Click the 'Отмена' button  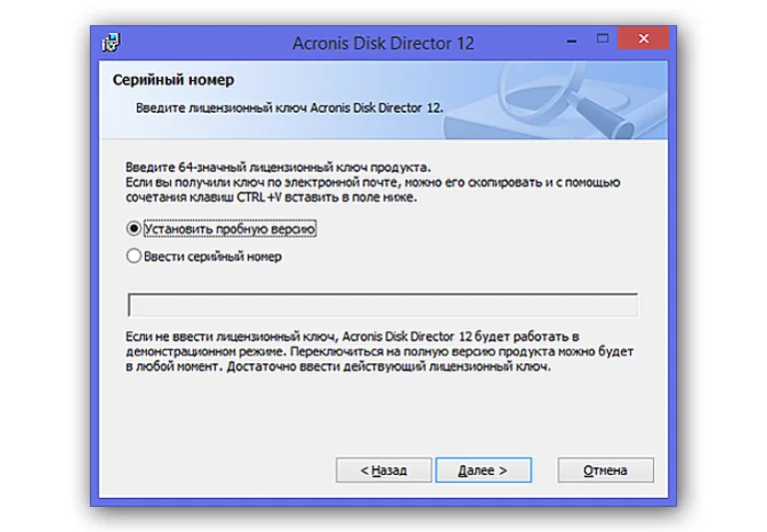coord(605,470)
